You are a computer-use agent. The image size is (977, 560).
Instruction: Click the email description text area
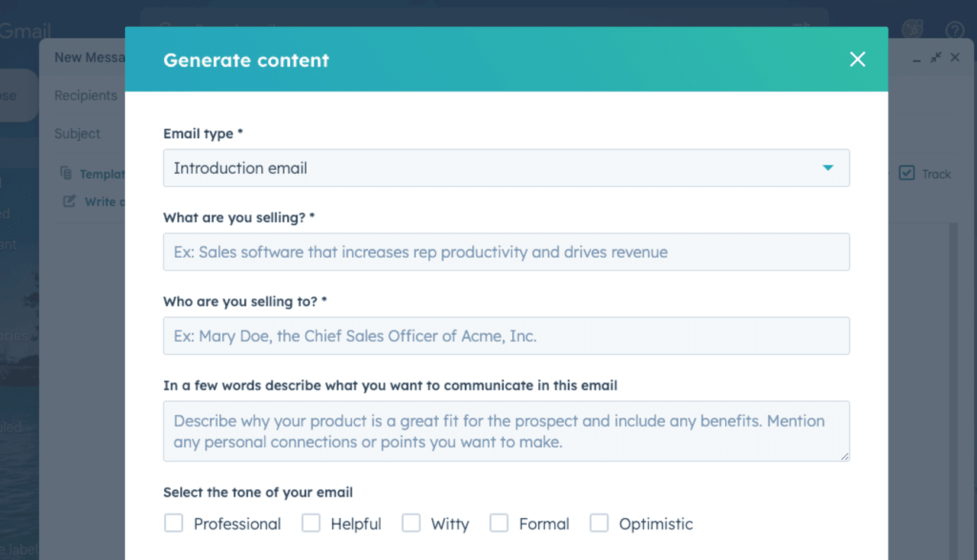(x=506, y=430)
